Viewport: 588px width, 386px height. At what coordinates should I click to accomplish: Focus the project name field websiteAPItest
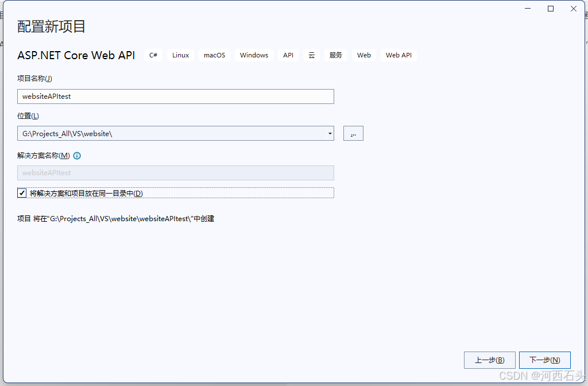tap(176, 96)
